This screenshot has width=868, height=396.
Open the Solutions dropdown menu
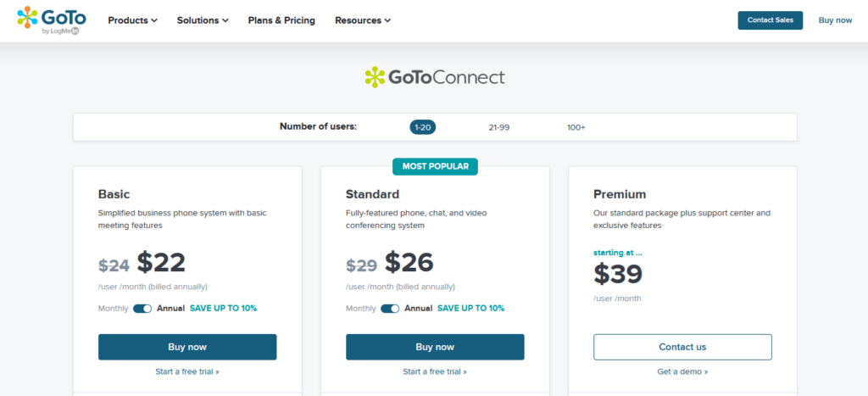coord(203,20)
